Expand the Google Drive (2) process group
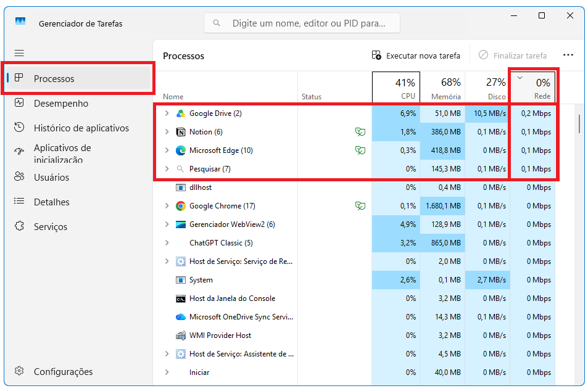Image resolution: width=588 pixels, height=391 pixels. point(167,113)
